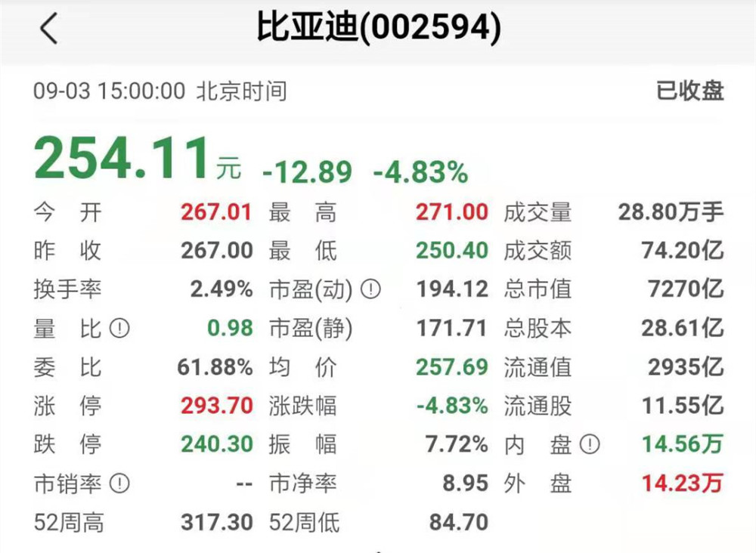Select the stock title 比亚迪(002594)
Screen dimensions: 756x553
[379, 27]
